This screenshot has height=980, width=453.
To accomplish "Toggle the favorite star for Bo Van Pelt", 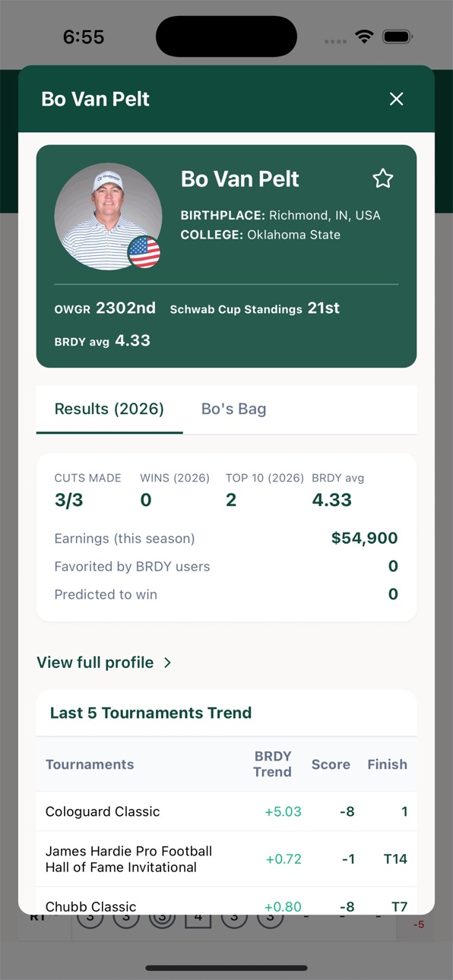I will 383,179.
